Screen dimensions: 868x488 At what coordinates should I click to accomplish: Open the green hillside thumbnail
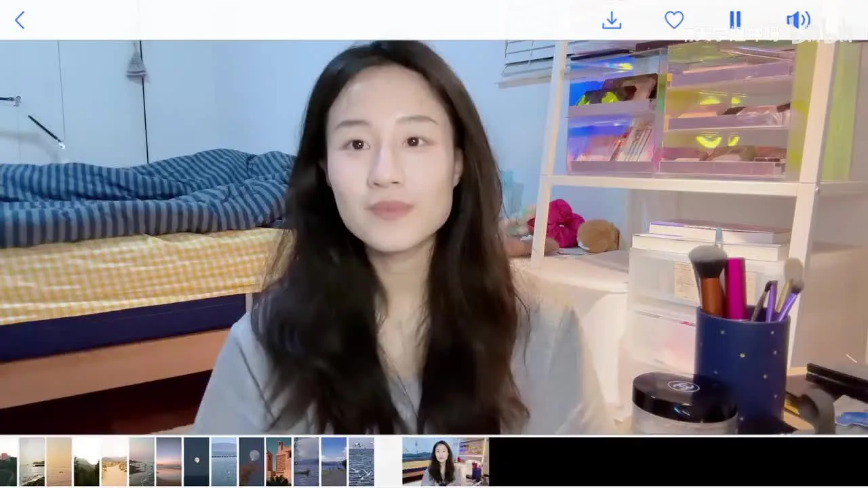tap(86, 462)
